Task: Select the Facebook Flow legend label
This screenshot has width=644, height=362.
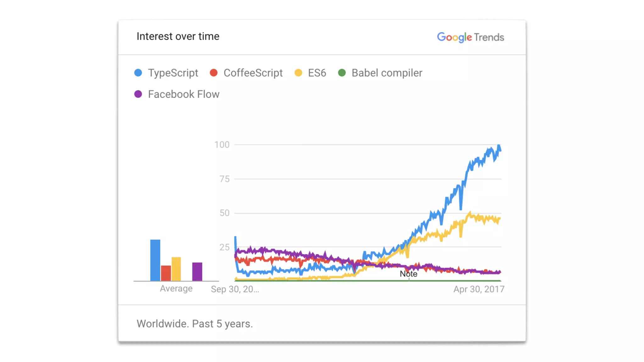Action: click(184, 94)
